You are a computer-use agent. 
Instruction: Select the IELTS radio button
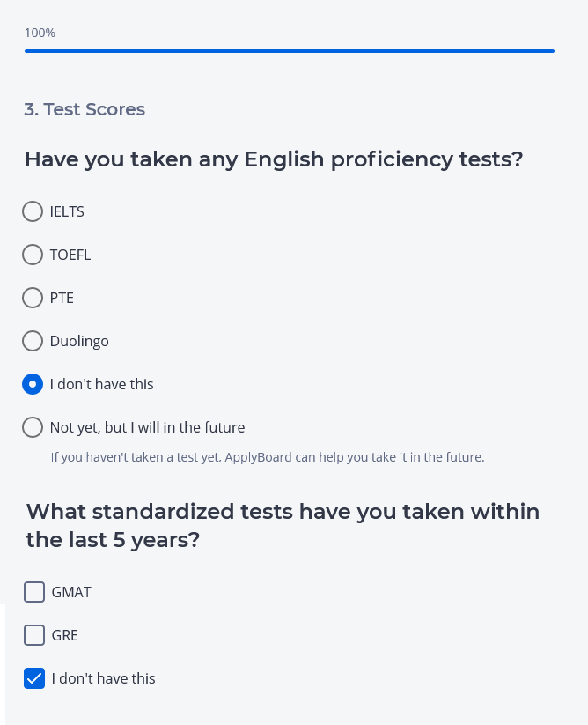pos(33,211)
